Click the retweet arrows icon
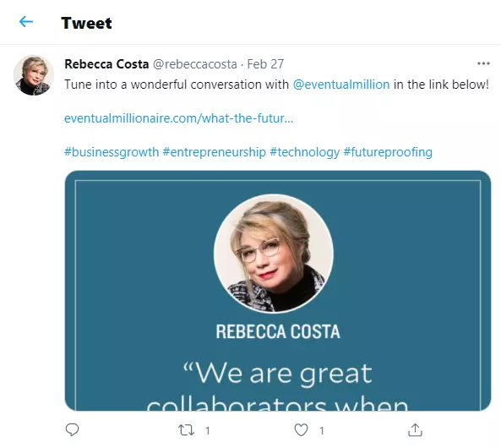Screen dimensions: 501x448 tap(186, 430)
